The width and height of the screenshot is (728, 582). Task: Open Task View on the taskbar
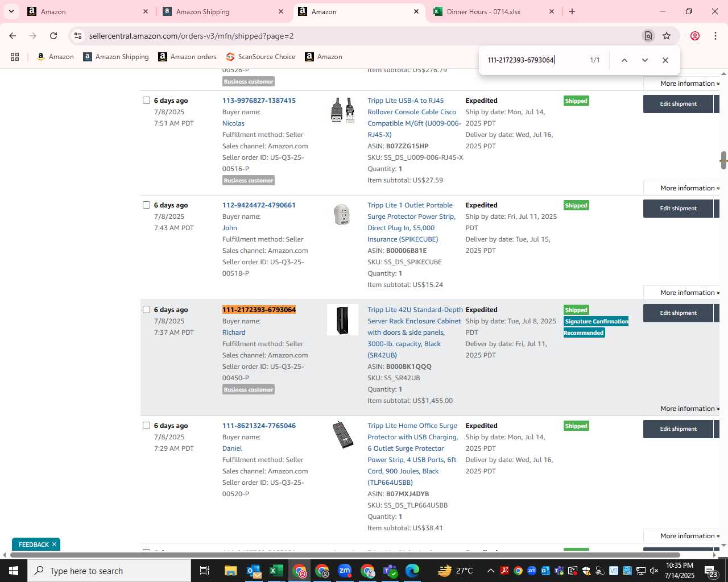pos(205,571)
